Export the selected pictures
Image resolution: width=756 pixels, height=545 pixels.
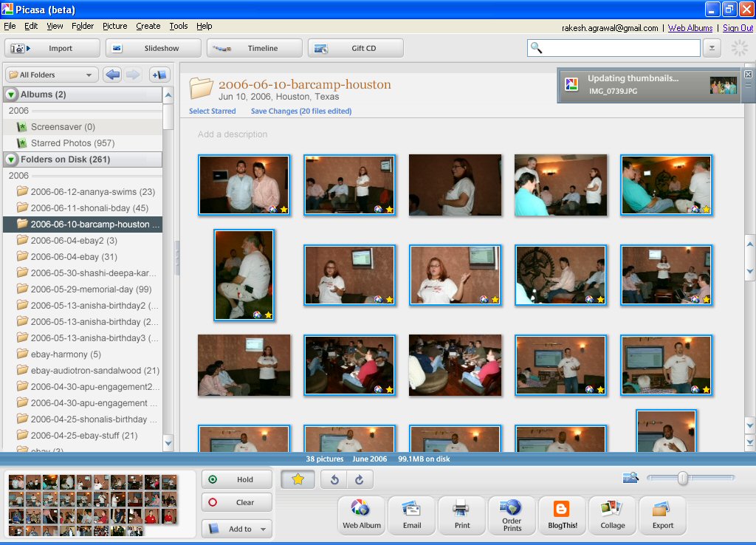coord(662,515)
